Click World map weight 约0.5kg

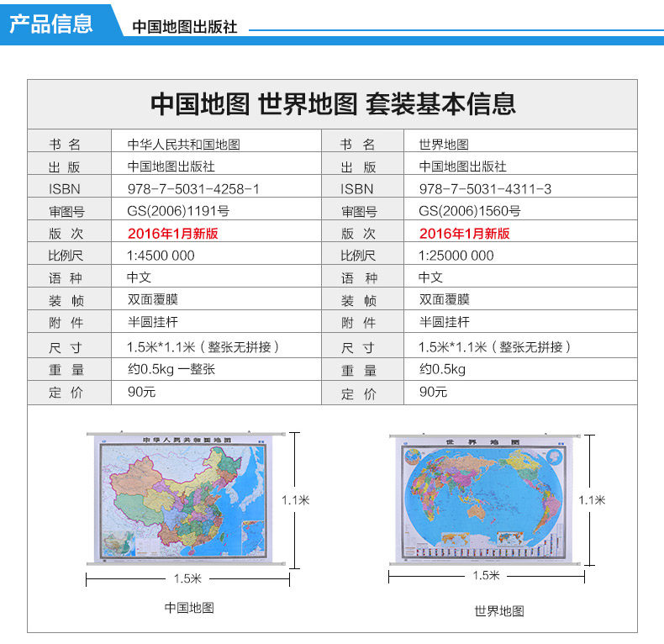[x=442, y=369]
